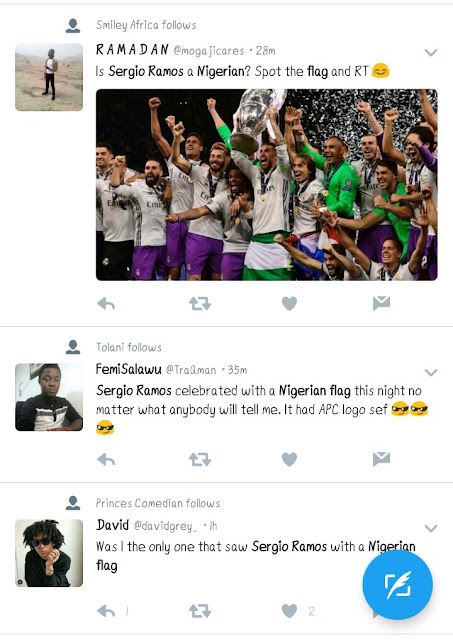
Task: View the Real Madrid trophy celebration photo
Action: pyautogui.click(x=266, y=184)
